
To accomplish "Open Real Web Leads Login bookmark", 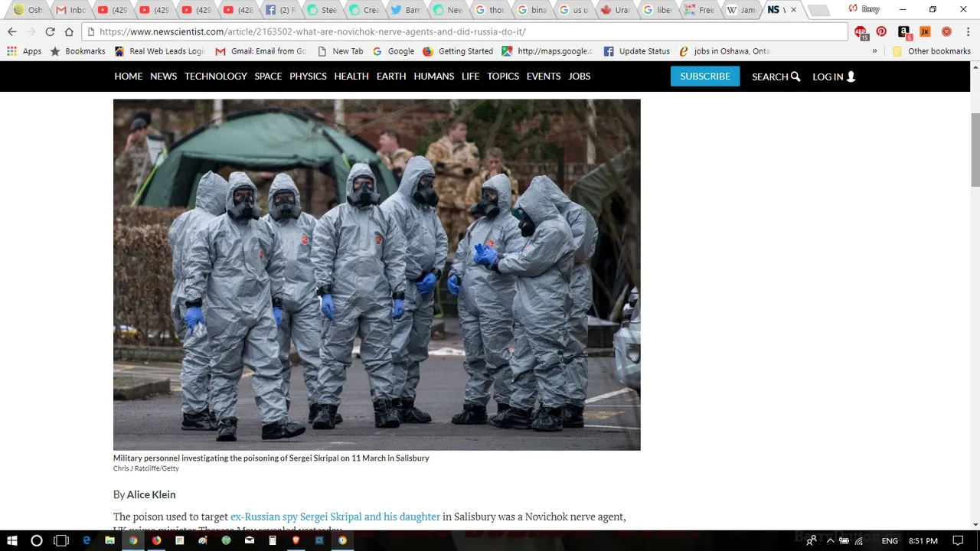I will 159,51.
